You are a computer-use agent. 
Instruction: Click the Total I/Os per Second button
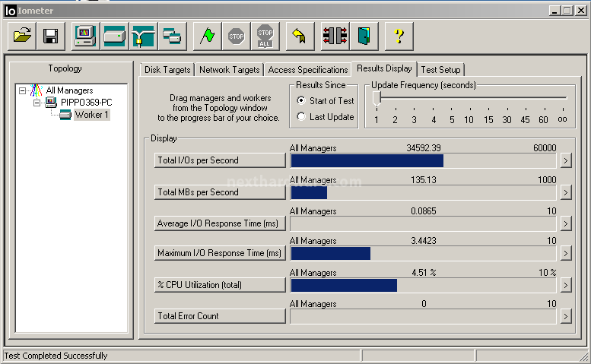pos(220,160)
